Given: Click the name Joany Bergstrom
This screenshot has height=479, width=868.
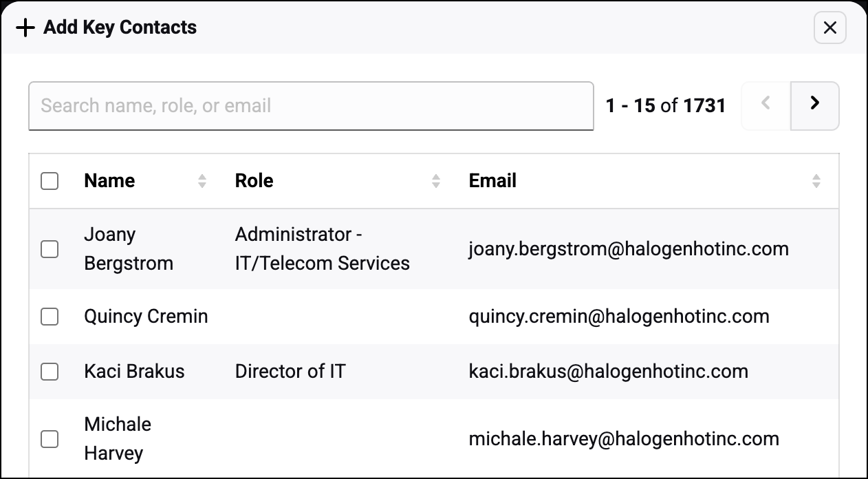Looking at the screenshot, I should pos(129,249).
